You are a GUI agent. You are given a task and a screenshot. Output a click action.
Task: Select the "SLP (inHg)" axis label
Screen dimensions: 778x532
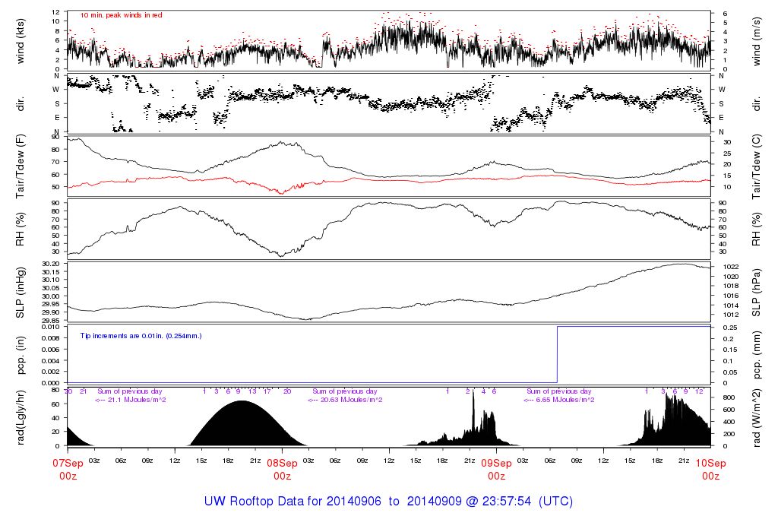click(x=21, y=293)
